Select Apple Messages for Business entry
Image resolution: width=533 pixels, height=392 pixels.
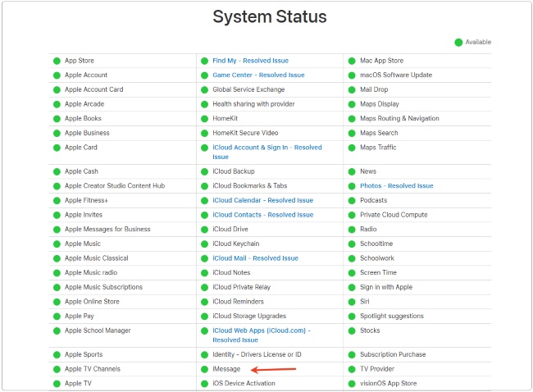pyautogui.click(x=107, y=229)
